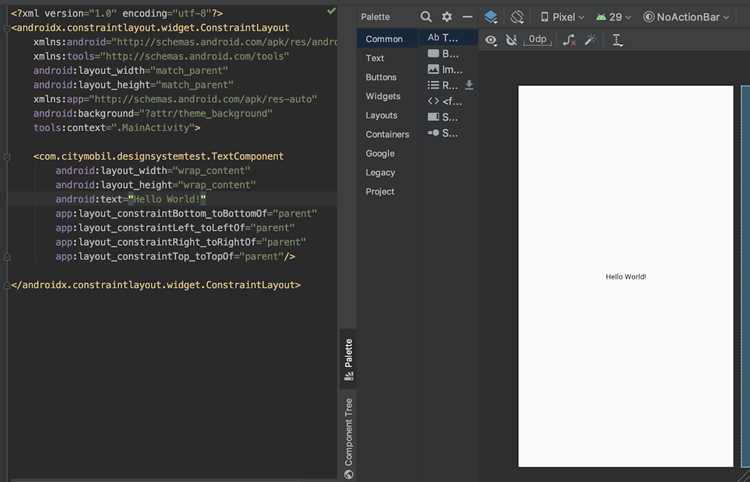
Task: Open the Guidelines tool dropdown
Action: tap(618, 41)
